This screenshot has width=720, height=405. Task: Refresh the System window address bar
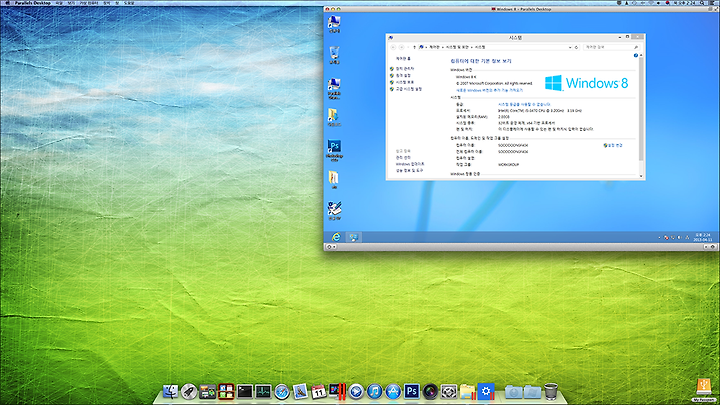click(x=577, y=47)
